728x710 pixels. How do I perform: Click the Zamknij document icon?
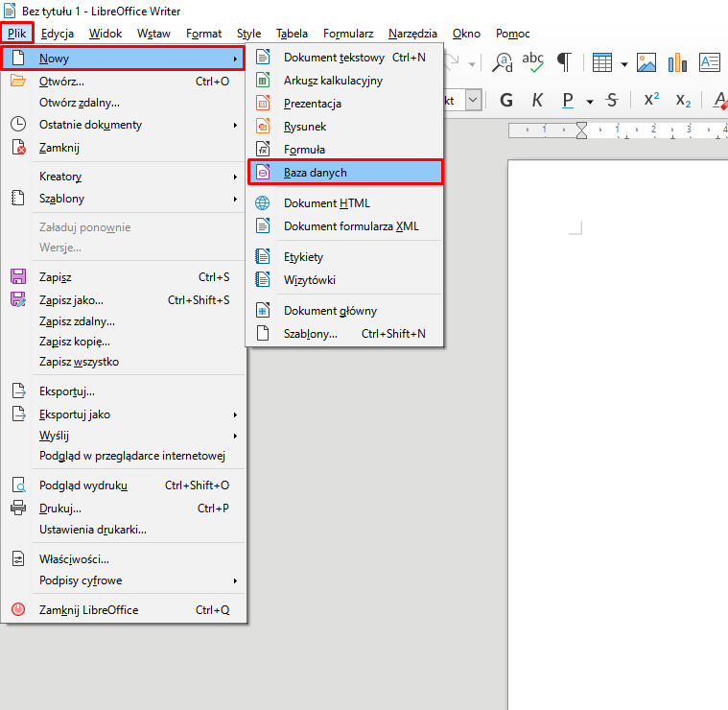click(x=18, y=147)
